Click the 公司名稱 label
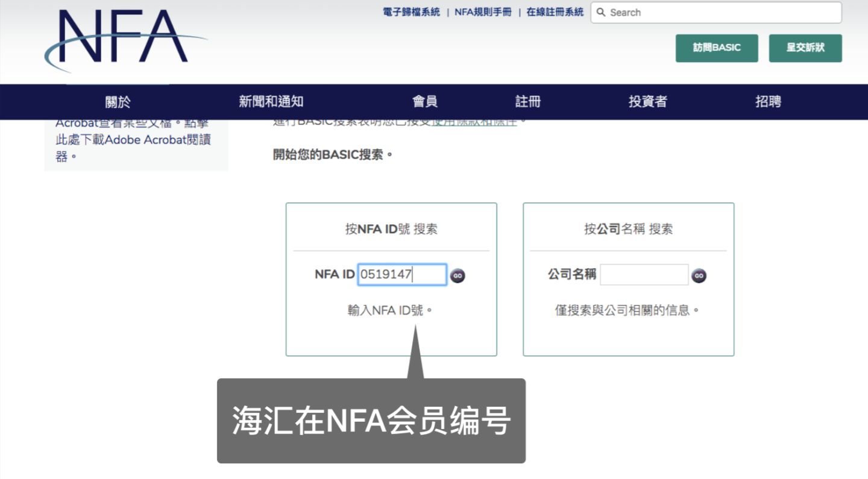 (x=572, y=275)
